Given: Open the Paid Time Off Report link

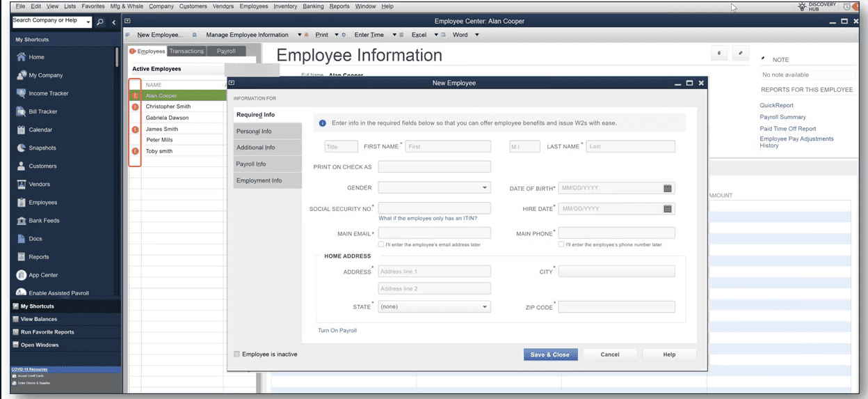Looking at the screenshot, I should [788, 129].
